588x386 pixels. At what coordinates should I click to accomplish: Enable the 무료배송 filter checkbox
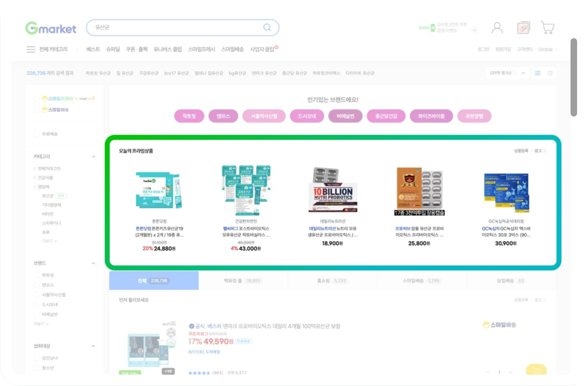coord(36,134)
